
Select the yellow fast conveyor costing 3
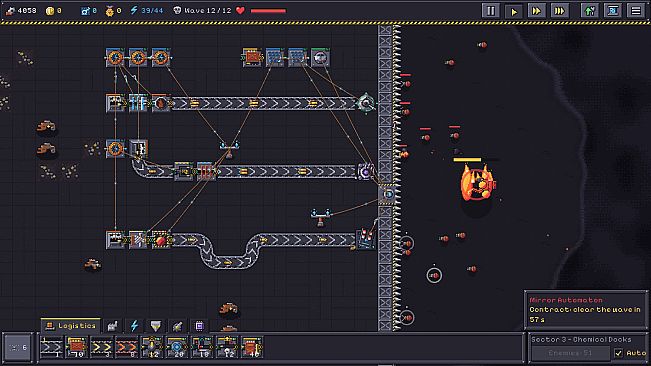(102, 347)
